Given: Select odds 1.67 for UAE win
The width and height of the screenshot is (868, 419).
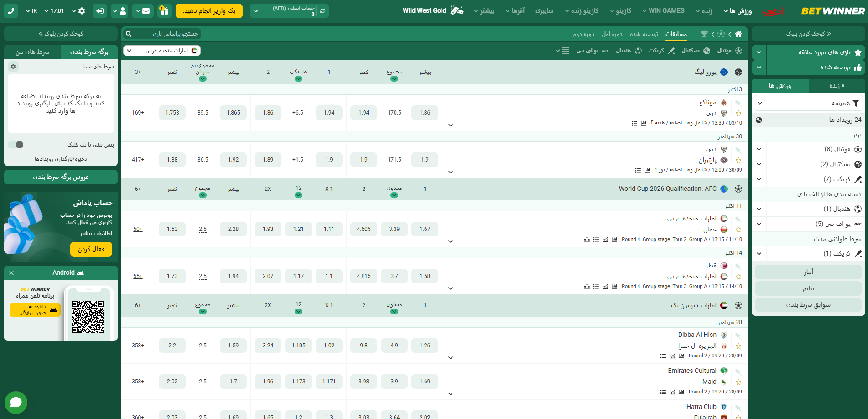Looking at the screenshot, I should click(425, 229).
